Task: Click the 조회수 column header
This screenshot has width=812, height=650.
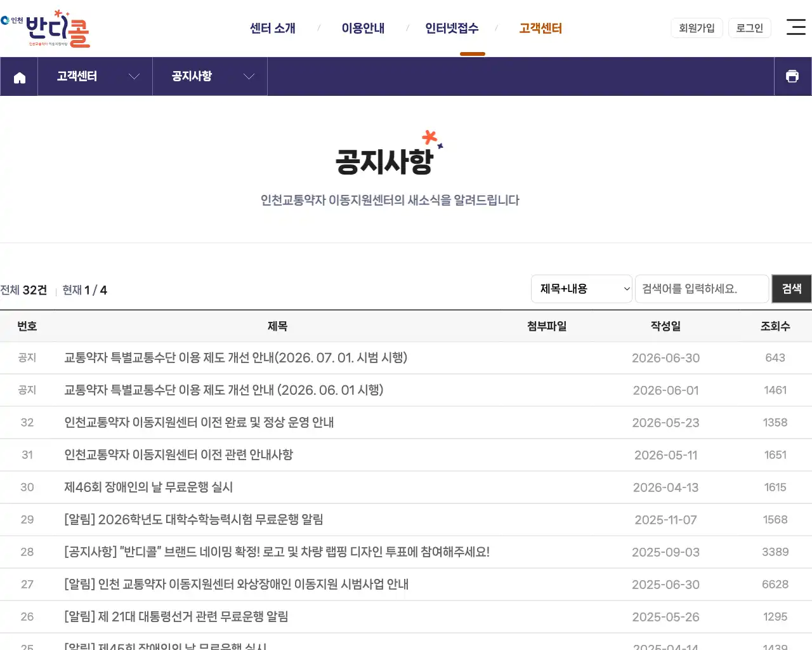Action: 775,326
